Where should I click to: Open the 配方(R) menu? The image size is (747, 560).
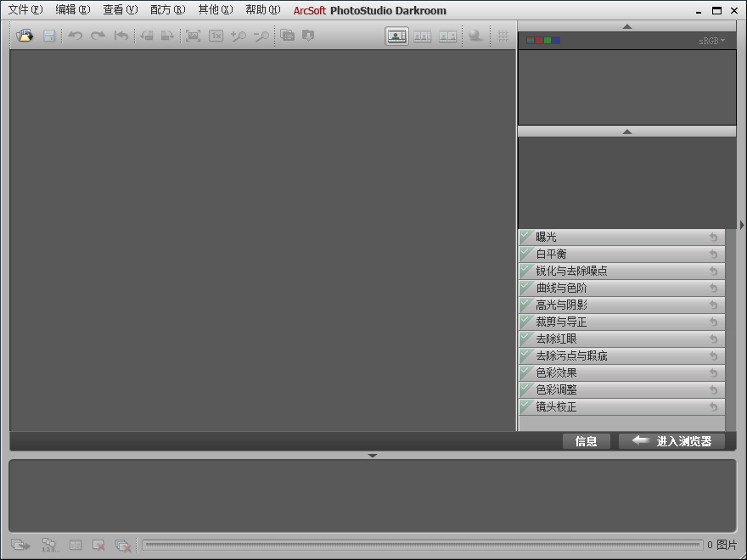click(168, 10)
